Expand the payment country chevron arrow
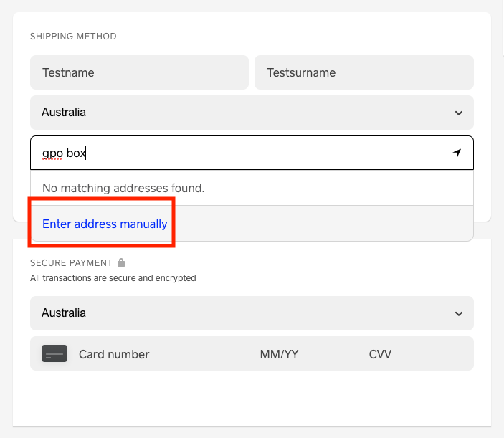 click(x=459, y=313)
